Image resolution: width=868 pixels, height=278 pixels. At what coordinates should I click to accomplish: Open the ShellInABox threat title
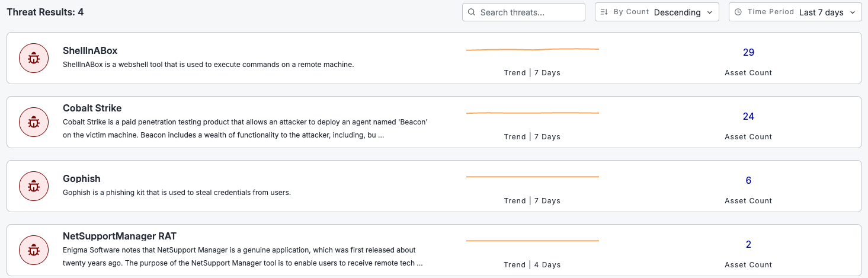pyautogui.click(x=90, y=51)
